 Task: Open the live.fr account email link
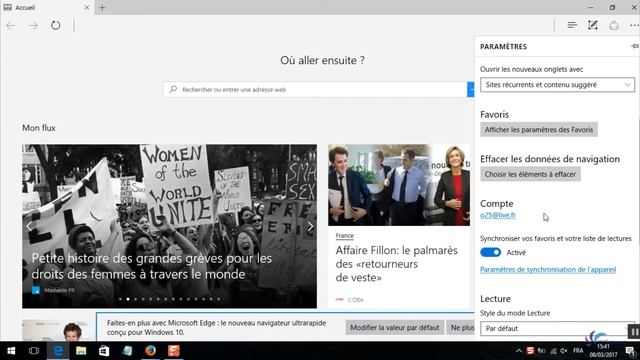click(498, 215)
